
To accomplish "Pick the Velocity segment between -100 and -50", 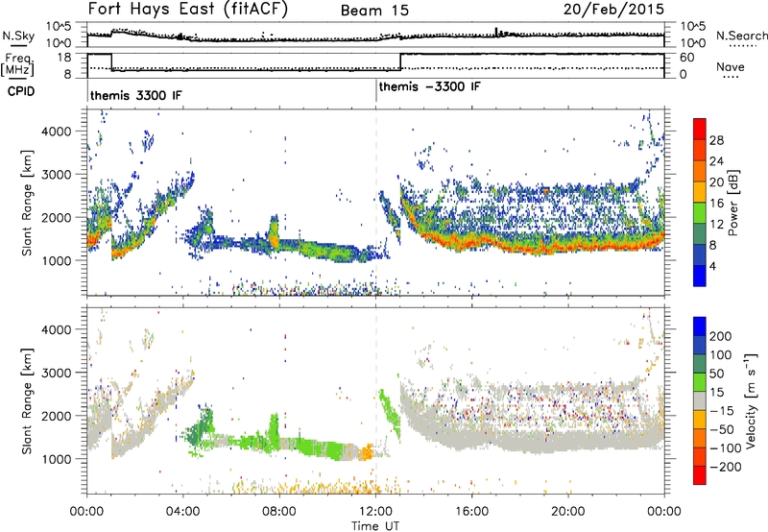I will (700, 438).
